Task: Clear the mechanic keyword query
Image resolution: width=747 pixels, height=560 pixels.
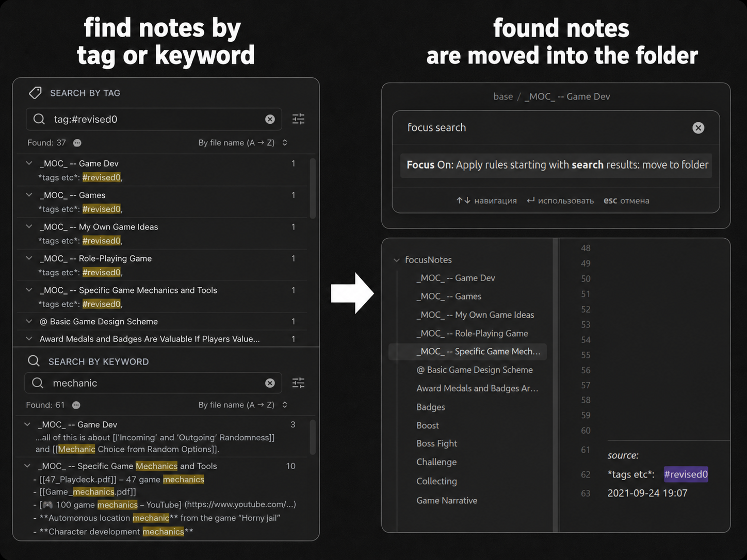Action: (270, 383)
